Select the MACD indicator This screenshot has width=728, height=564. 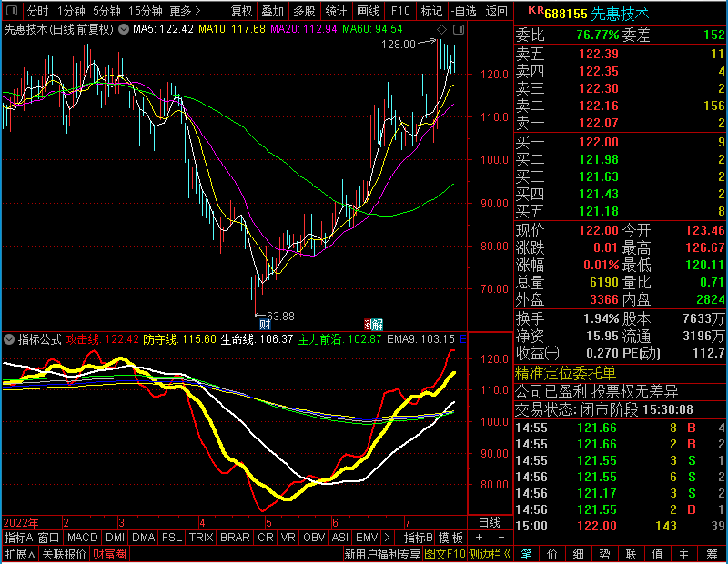[82, 538]
